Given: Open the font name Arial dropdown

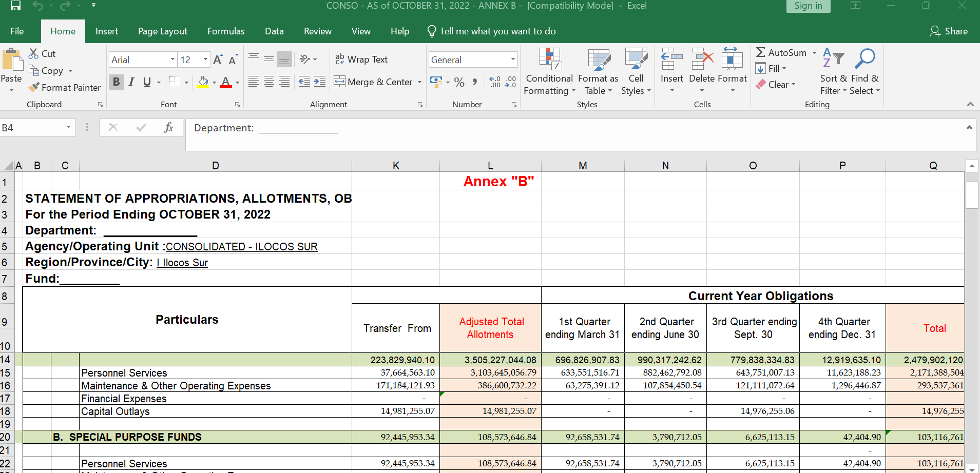Looking at the screenshot, I should coord(172,60).
